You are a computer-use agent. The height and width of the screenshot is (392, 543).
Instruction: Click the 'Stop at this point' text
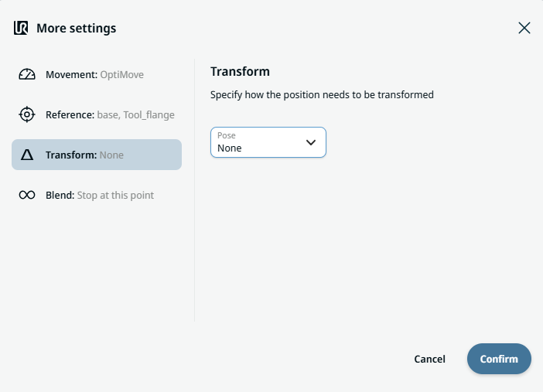[115, 196]
